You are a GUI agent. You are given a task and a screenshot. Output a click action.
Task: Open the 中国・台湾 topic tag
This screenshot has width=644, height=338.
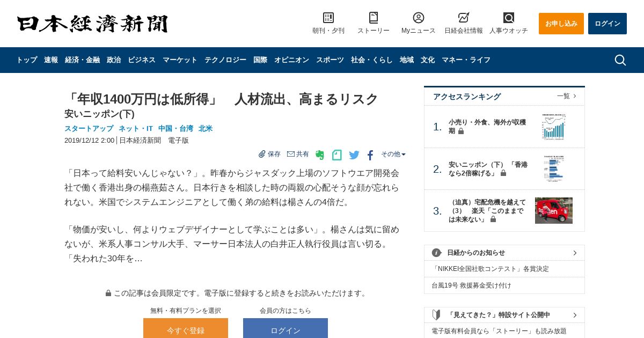pos(175,128)
